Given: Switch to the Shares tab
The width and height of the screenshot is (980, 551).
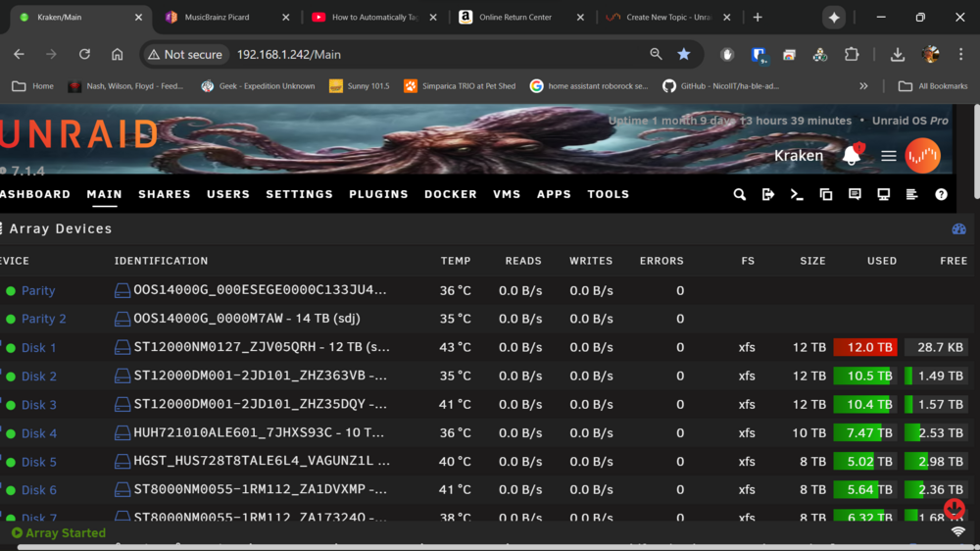Looking at the screenshot, I should (165, 194).
